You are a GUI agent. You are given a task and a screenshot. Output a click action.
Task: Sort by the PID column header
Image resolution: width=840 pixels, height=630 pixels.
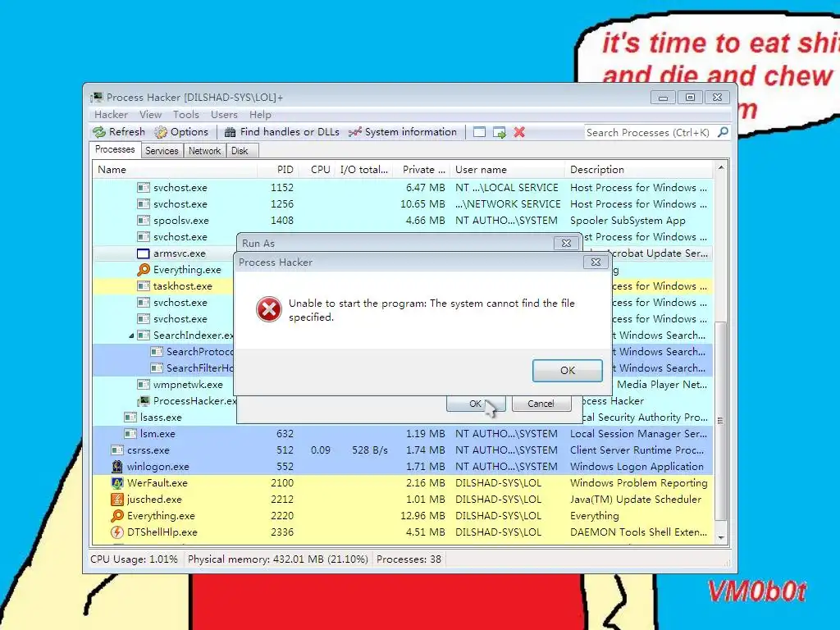(x=278, y=169)
